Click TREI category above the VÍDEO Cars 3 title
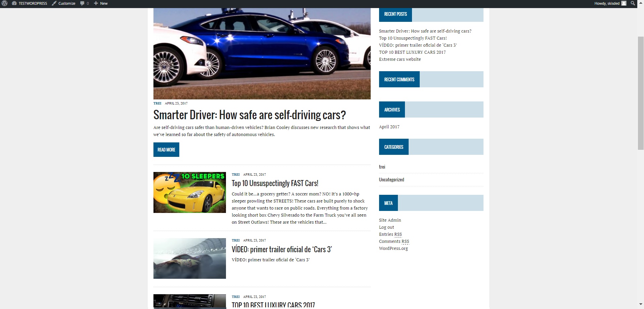The image size is (644, 309). [x=236, y=240]
